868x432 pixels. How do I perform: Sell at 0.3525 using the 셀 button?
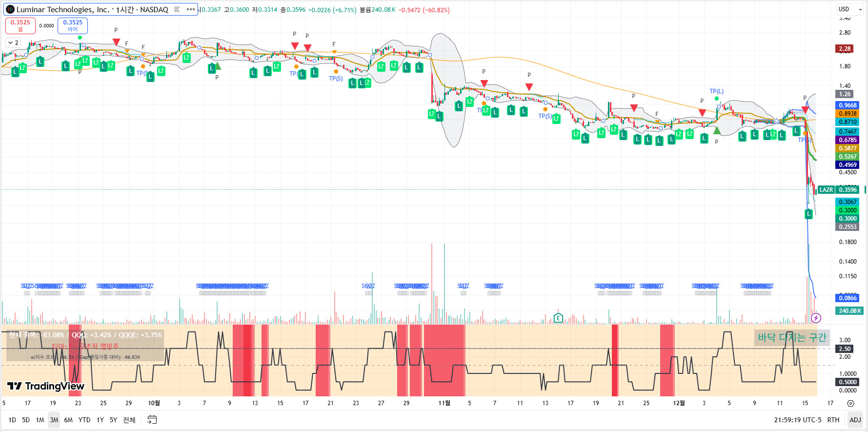(20, 26)
